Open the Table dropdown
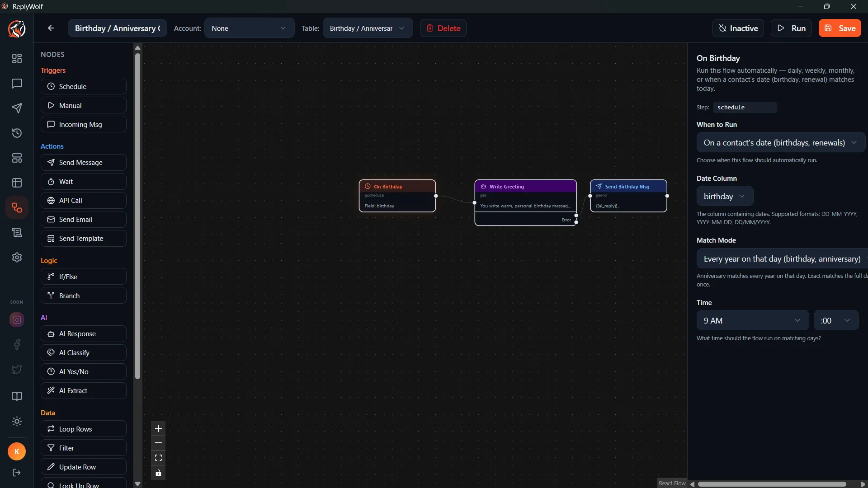Image resolution: width=868 pixels, height=488 pixels. pos(368,28)
